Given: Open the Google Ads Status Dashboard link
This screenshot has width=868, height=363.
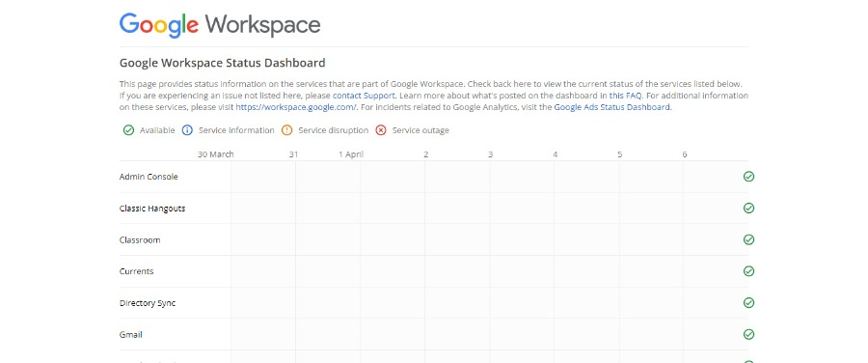Looking at the screenshot, I should (611, 107).
